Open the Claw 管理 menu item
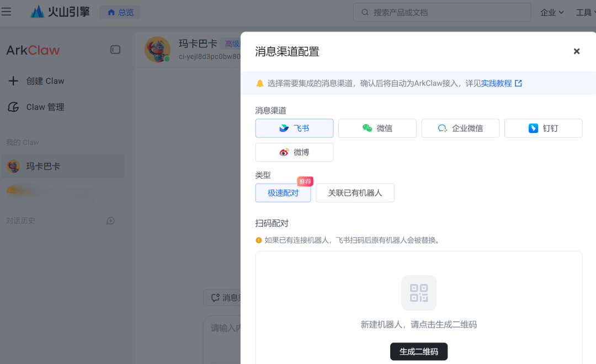The image size is (596, 364). click(36, 107)
